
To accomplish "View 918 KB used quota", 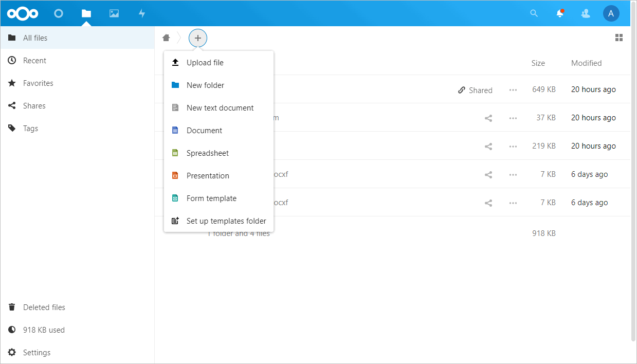I will coord(77,330).
